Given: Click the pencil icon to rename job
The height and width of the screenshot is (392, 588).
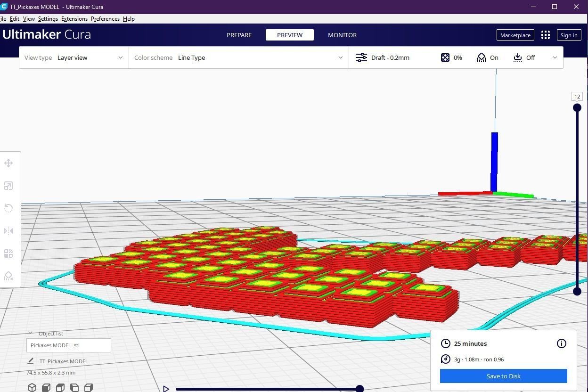Looking at the screenshot, I should (31, 361).
